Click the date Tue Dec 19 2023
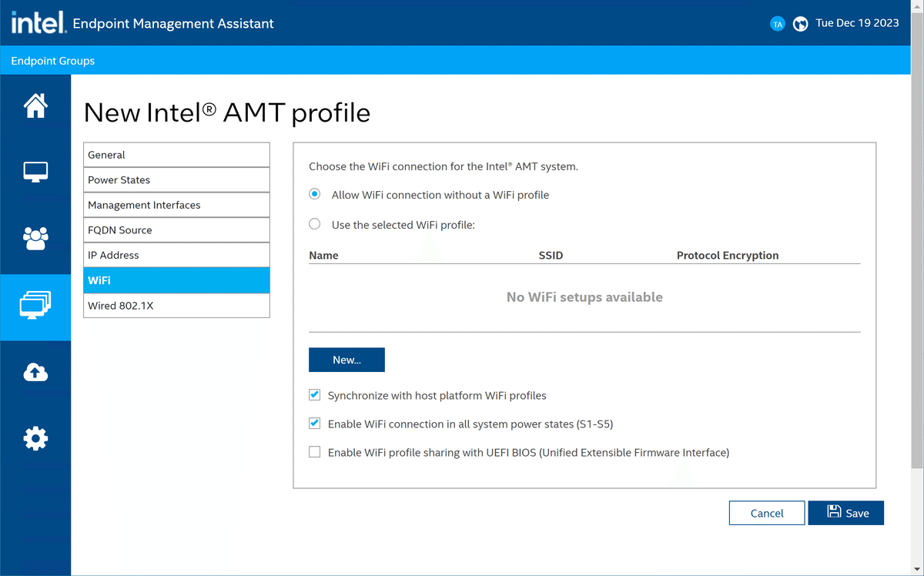924x576 pixels. (x=857, y=23)
